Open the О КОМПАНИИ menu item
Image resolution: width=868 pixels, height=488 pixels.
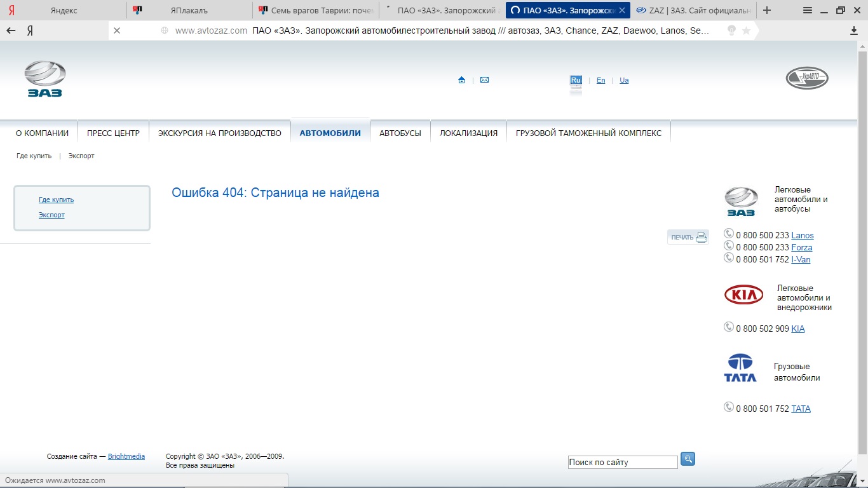click(x=42, y=133)
